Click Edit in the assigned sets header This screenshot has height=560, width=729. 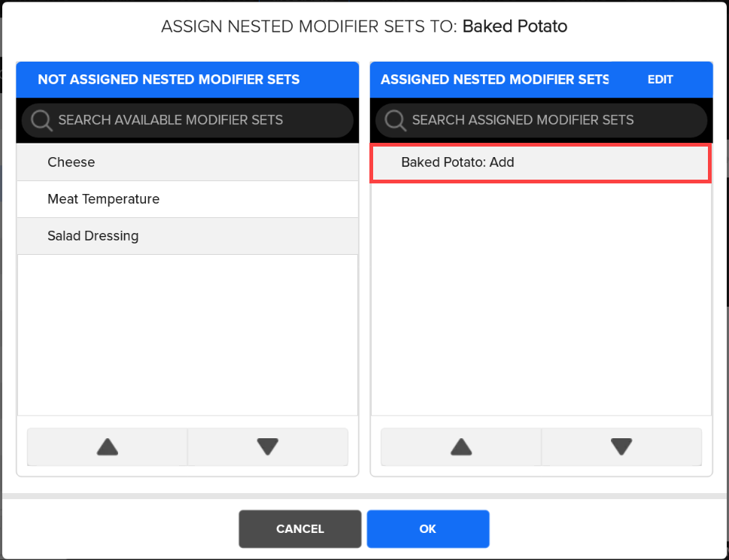660,80
